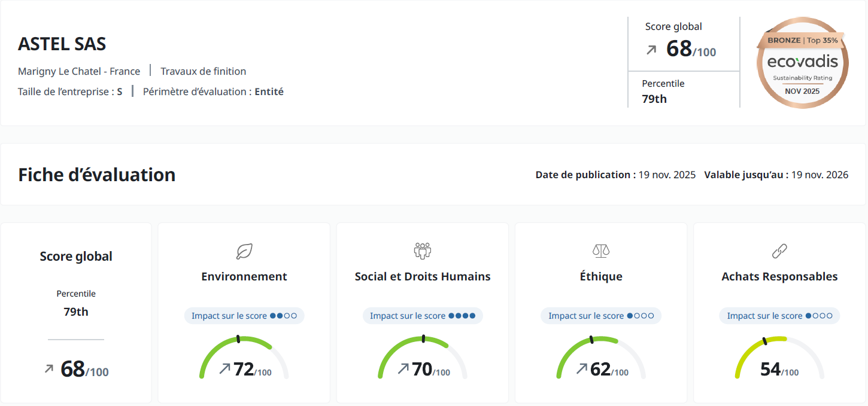Click the Achats Responsables chain link icon
Viewport: 868px width, 406px height.
pos(779,251)
